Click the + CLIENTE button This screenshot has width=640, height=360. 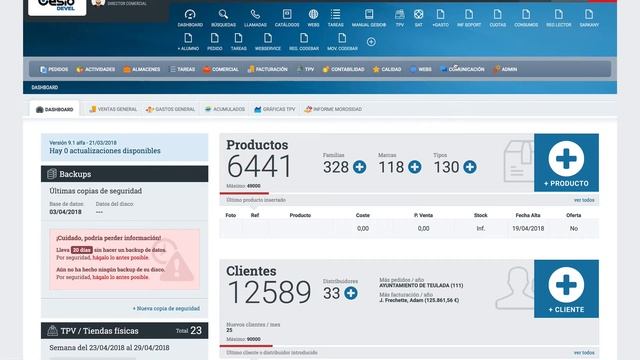[x=566, y=289]
